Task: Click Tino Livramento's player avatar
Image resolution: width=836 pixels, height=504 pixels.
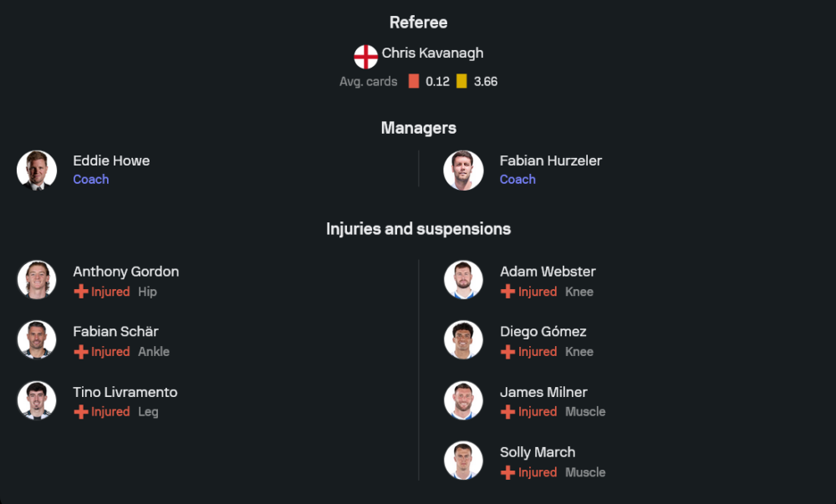Action: [37, 400]
